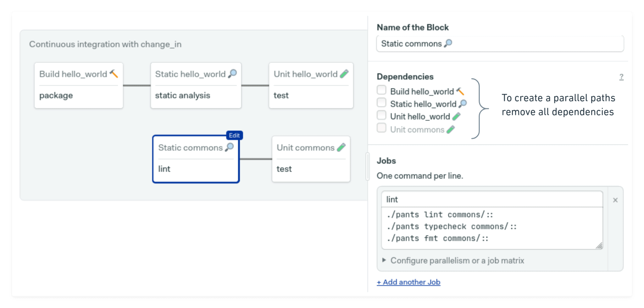This screenshot has width=644, height=308.
Task: Remove the lint job with the X button
Action: tap(615, 200)
